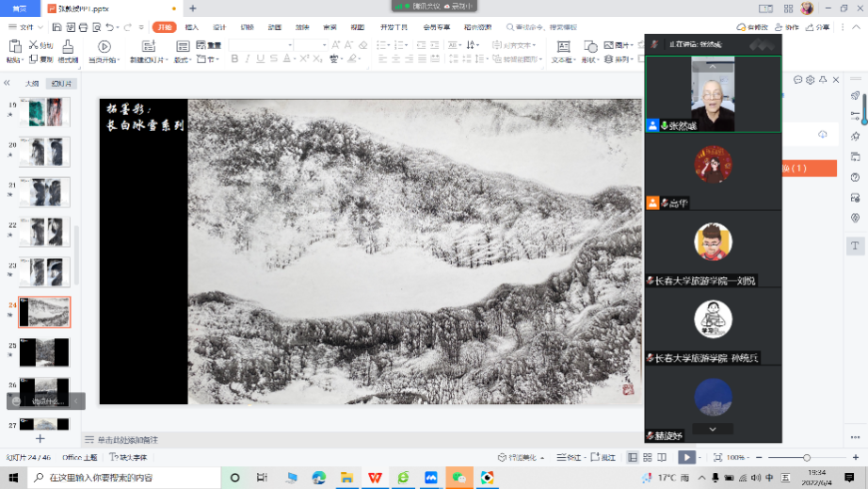Click the Undo arrow icon
Viewport: 868px width, 489px height.
click(109, 27)
